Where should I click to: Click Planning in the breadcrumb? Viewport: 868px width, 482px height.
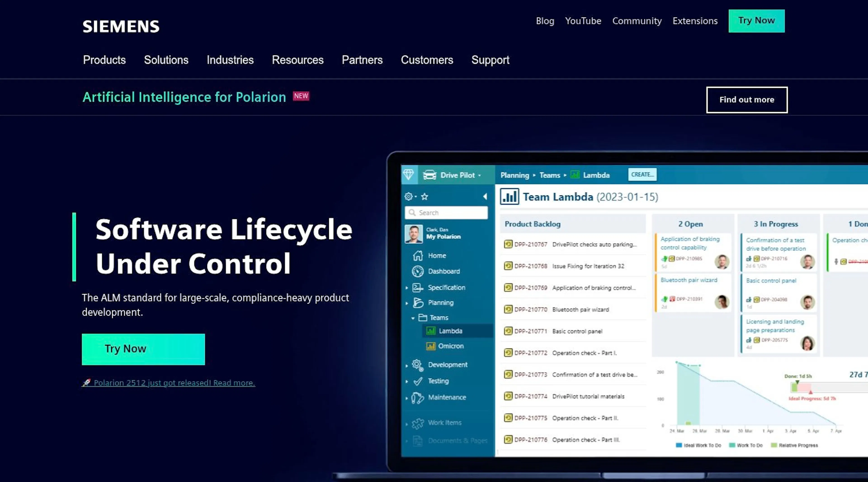pos(514,175)
